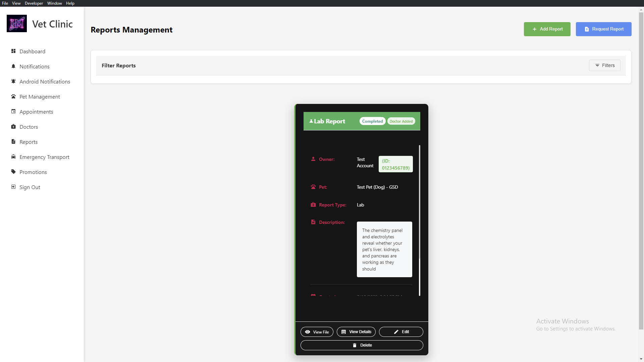Open Appointments via the calendar icon

coord(13,111)
